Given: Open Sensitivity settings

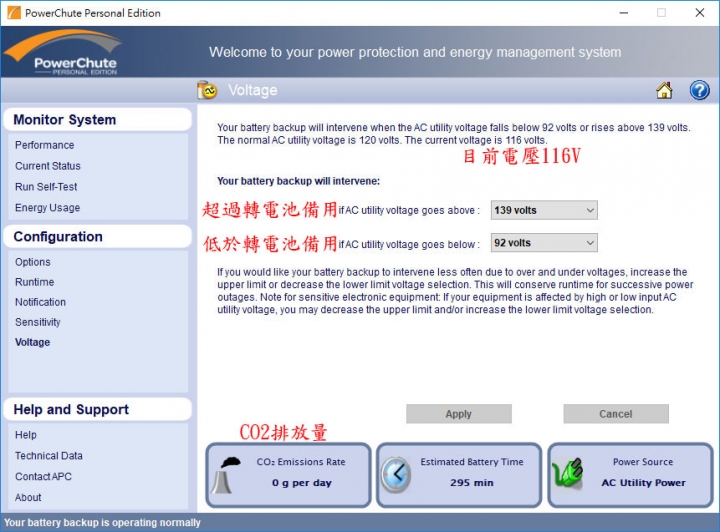Looking at the screenshot, I should click(38, 322).
